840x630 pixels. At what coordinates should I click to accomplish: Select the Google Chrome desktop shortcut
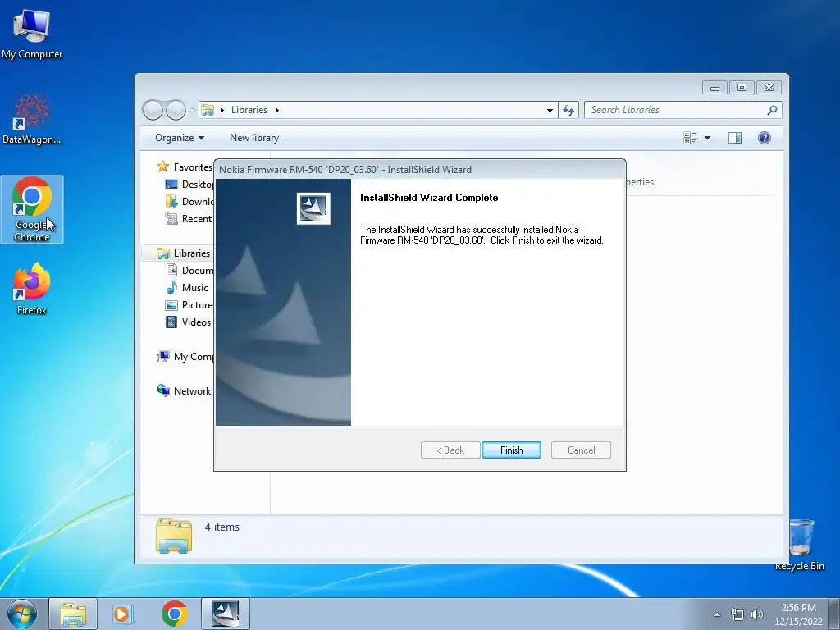tap(32, 209)
